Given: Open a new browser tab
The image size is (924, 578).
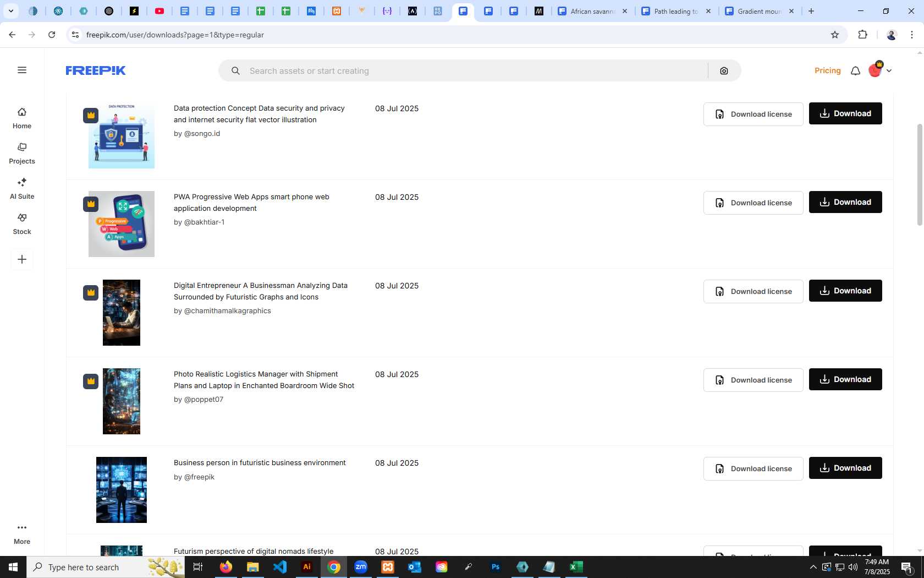Looking at the screenshot, I should tap(811, 11).
